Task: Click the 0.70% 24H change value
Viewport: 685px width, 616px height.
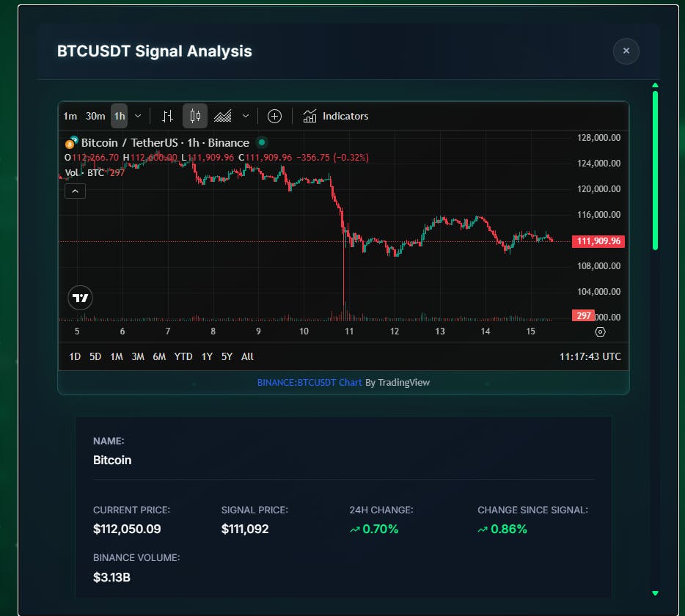Action: [380, 529]
